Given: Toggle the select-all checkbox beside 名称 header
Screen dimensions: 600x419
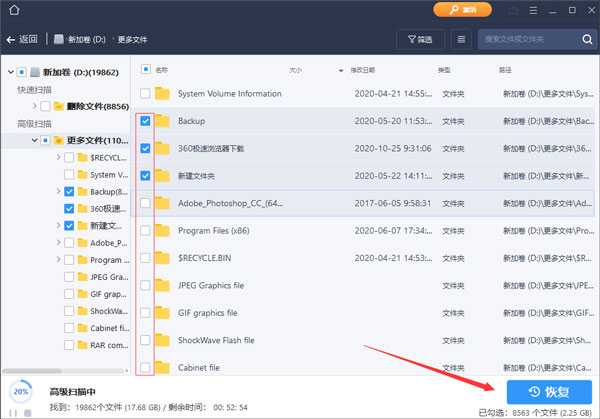Looking at the screenshot, I should [x=146, y=70].
